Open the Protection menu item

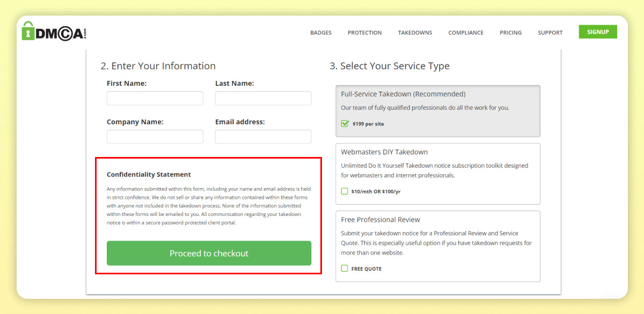coord(364,33)
